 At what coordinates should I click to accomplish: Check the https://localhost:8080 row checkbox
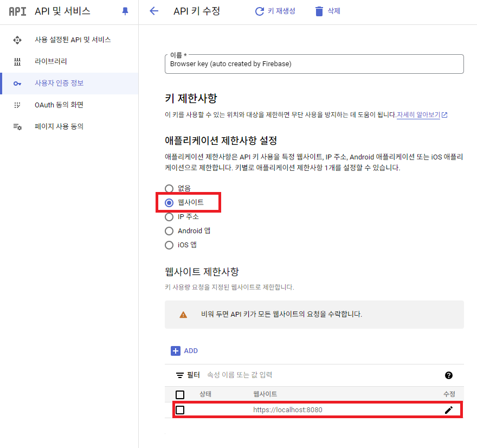180,410
